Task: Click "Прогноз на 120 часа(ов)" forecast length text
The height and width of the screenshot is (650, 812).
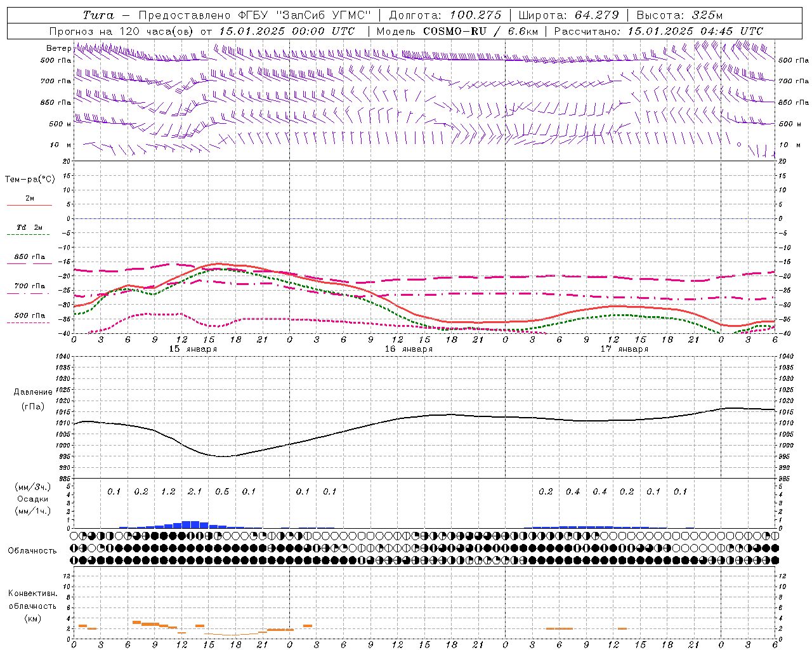Action: [x=122, y=31]
